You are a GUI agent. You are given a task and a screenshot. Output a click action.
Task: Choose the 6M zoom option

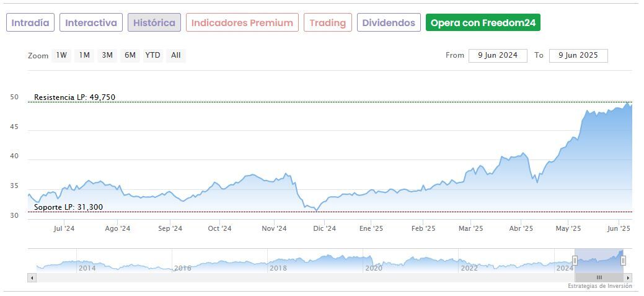point(130,55)
